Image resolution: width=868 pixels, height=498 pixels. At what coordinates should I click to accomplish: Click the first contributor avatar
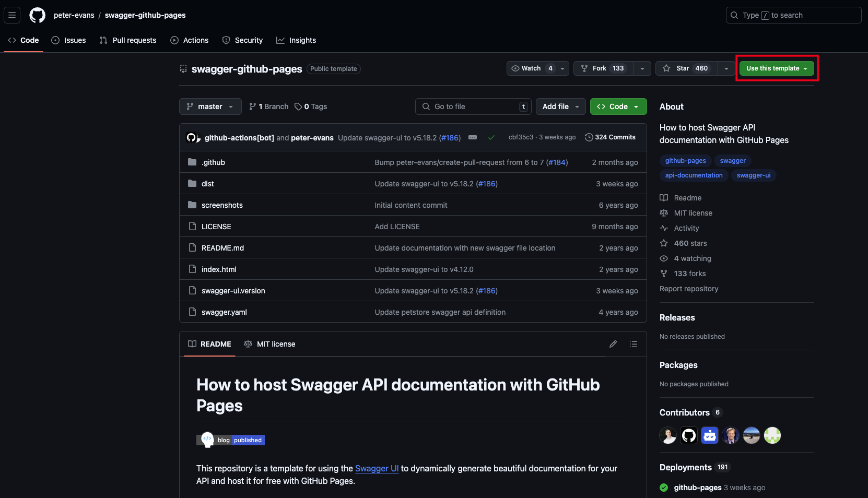click(x=668, y=435)
